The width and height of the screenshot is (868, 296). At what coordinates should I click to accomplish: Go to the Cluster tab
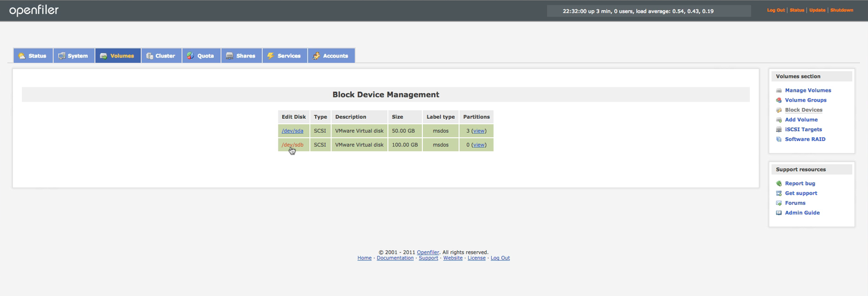[161, 56]
